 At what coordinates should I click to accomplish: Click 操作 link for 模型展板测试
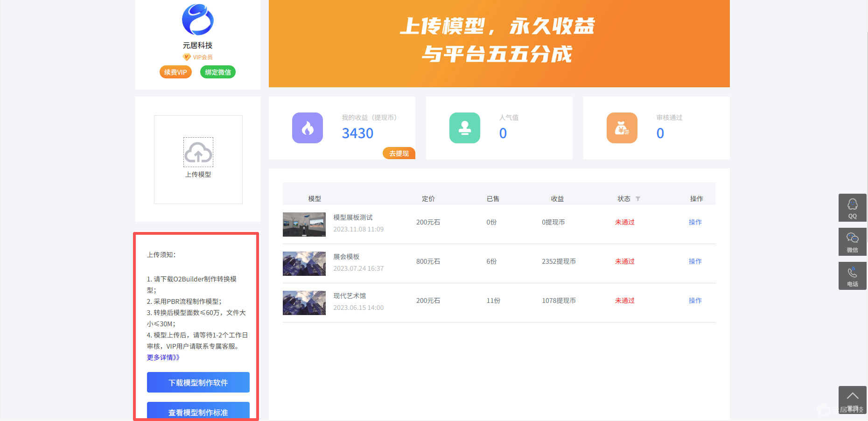(695, 222)
